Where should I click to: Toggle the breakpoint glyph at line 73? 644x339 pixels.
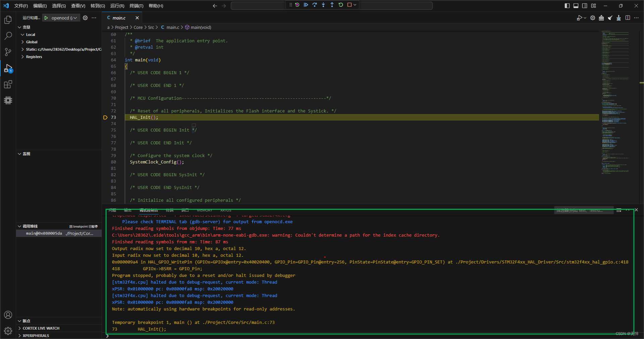pyautogui.click(x=105, y=117)
